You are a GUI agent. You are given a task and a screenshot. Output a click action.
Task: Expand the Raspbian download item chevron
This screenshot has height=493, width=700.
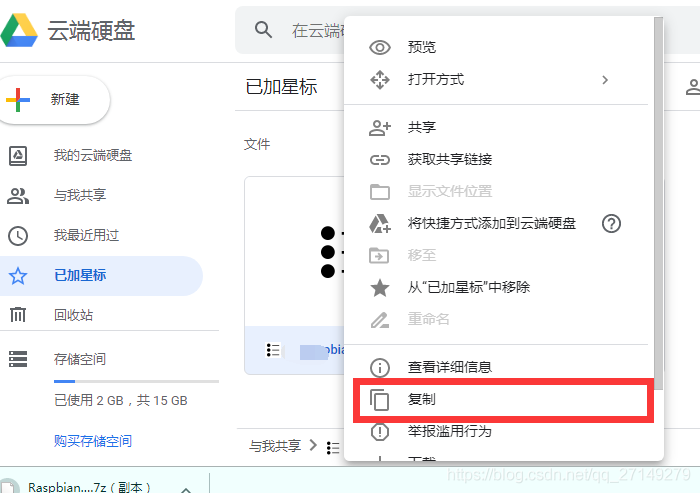(185, 487)
